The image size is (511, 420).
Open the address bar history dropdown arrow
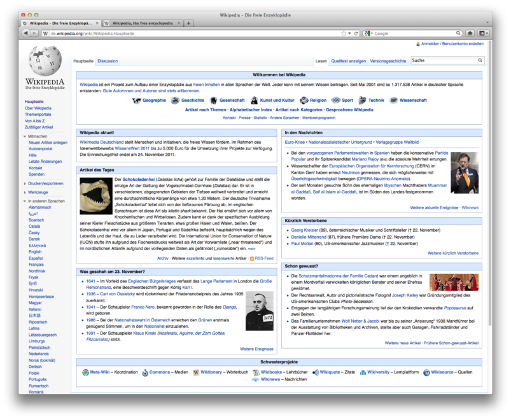(x=349, y=33)
